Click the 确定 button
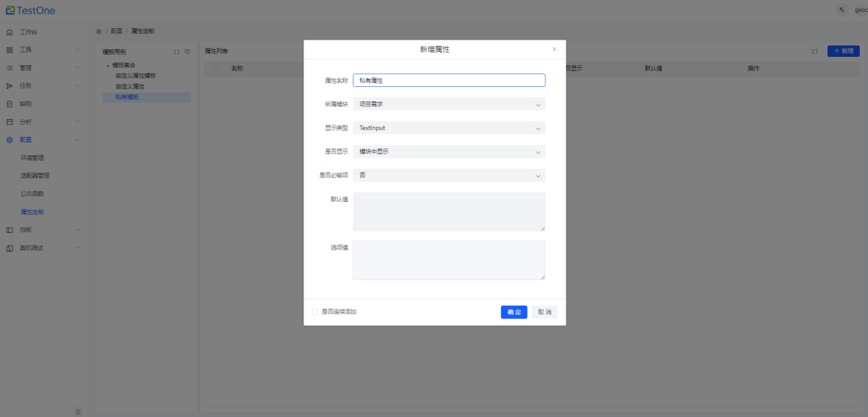The width and height of the screenshot is (868, 417). point(514,312)
